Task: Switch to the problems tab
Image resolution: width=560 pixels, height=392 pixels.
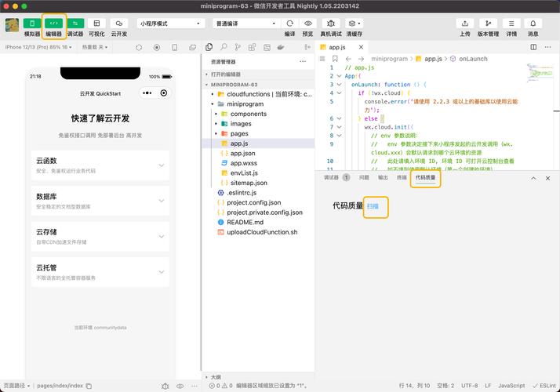Action: coord(364,177)
